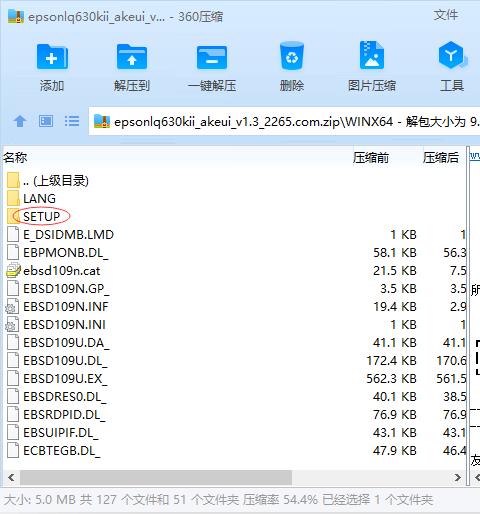Select the file EBSD109N.GP_
This screenshot has height=514, width=480.
click(x=66, y=289)
